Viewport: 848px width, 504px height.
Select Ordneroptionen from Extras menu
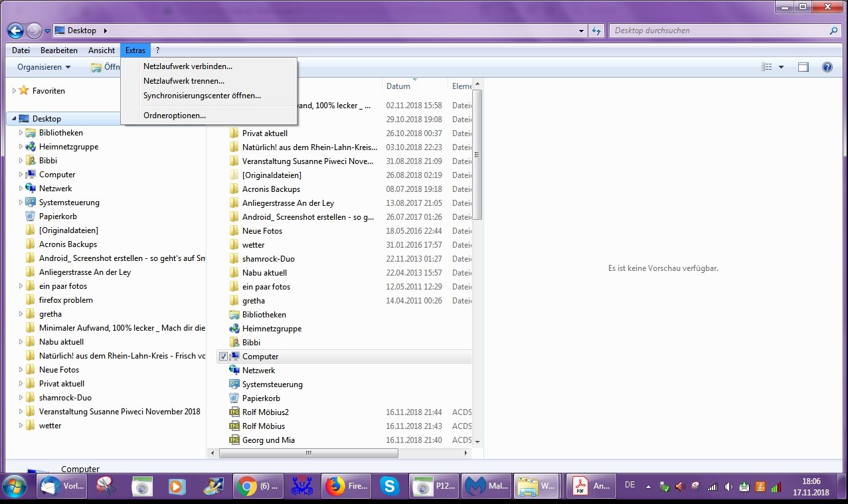[175, 116]
